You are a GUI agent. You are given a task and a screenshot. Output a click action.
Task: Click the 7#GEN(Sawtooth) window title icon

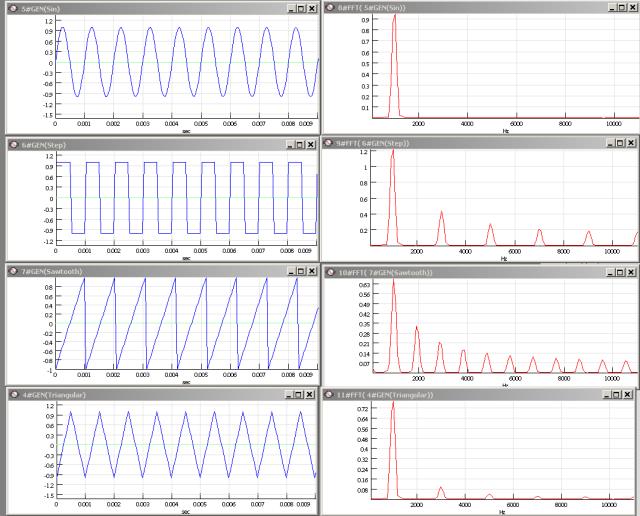13,271
